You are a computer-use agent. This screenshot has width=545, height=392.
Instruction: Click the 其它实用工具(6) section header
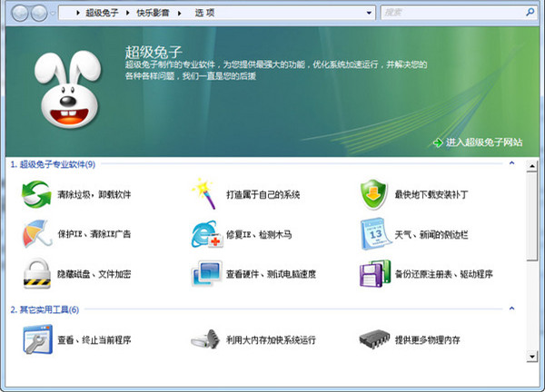(x=45, y=309)
